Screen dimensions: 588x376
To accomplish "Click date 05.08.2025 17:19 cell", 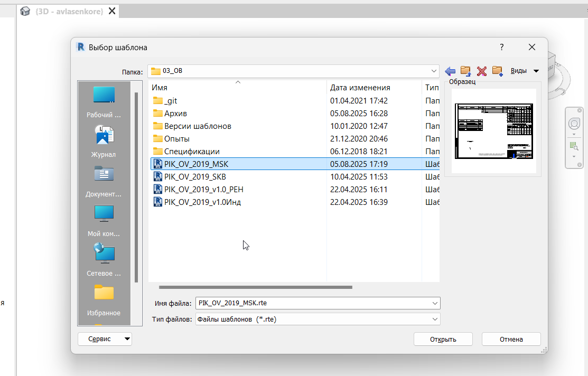I will (x=359, y=164).
